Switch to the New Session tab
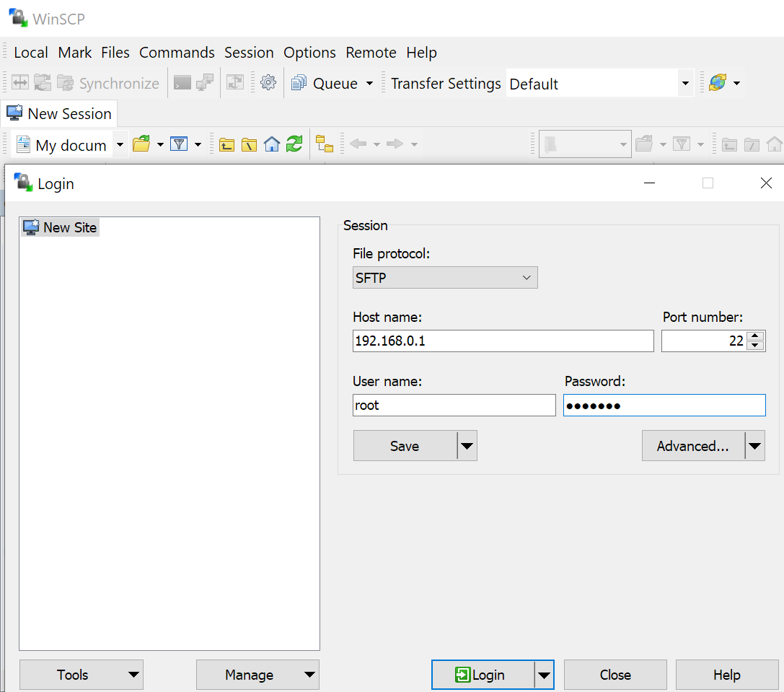The height and width of the screenshot is (692, 784). (59, 113)
